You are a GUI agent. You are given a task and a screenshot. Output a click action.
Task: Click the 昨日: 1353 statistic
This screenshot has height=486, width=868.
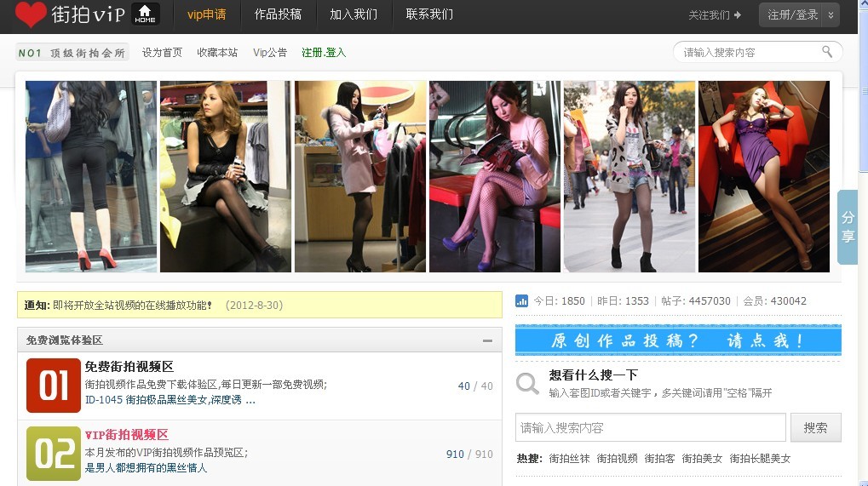pyautogui.click(x=623, y=300)
